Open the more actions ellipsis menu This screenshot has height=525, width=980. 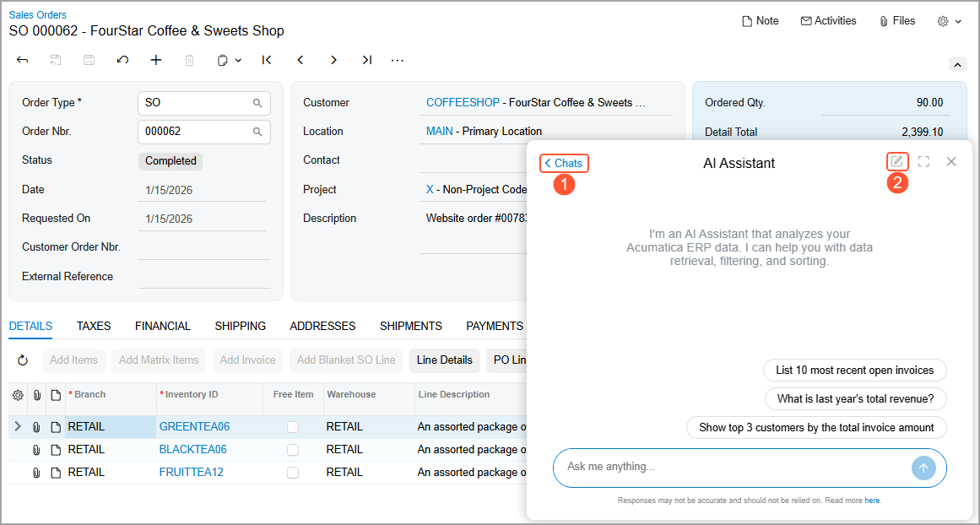(398, 61)
